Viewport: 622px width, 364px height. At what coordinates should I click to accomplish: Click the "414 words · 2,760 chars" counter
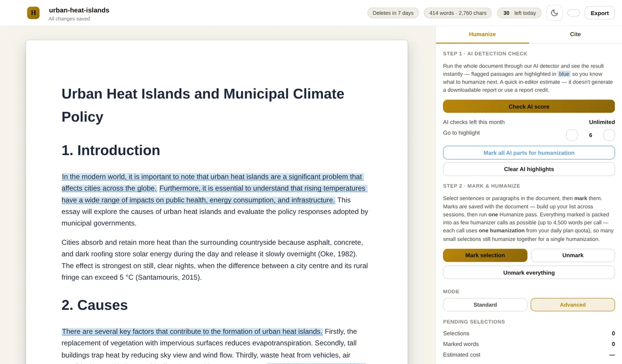pos(458,13)
